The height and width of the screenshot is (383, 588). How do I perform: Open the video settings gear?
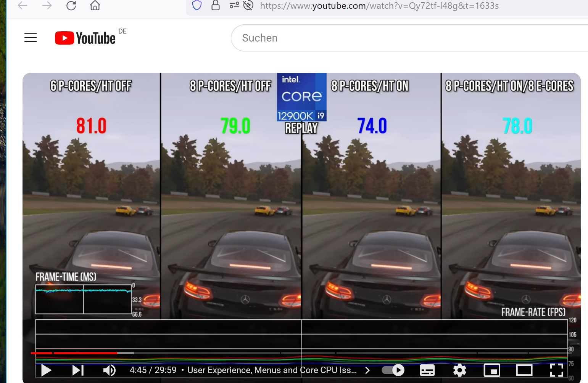(459, 370)
